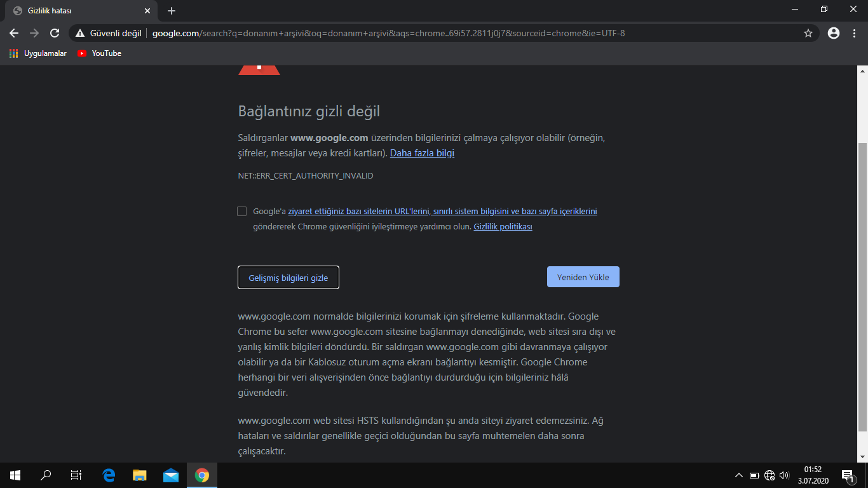Open Uygulamalar apps shortcut in bookmarks bar

(x=38, y=53)
